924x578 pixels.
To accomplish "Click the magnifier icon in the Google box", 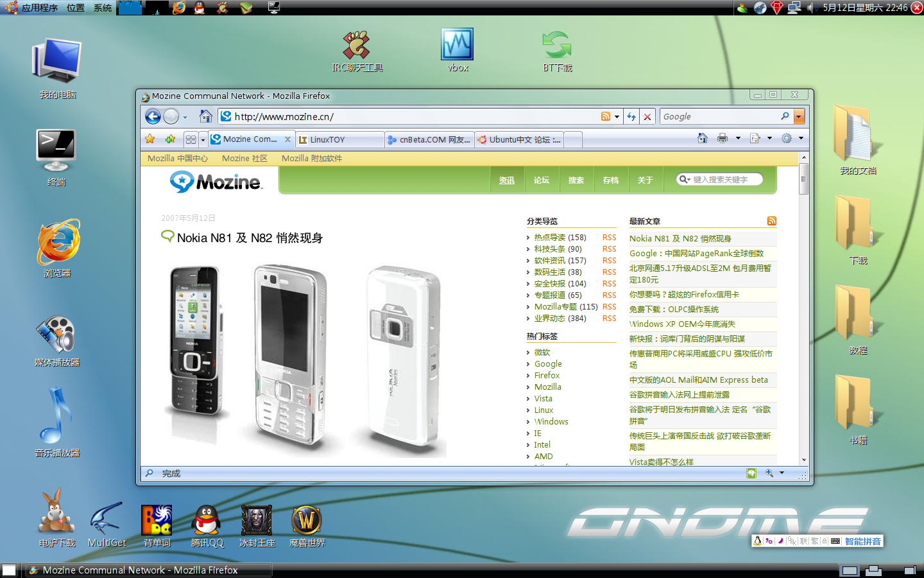I will pos(785,116).
